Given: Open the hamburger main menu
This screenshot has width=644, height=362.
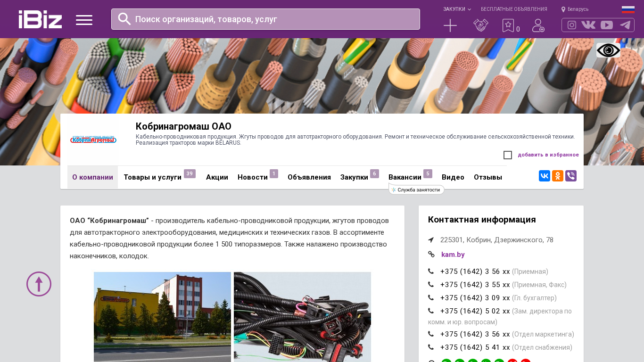Looking at the screenshot, I should point(84,20).
